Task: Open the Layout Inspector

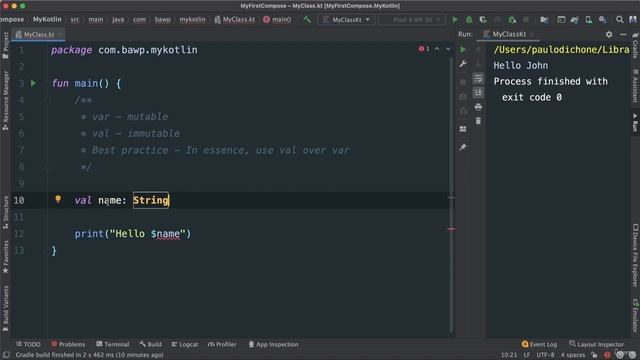Action: (596, 344)
